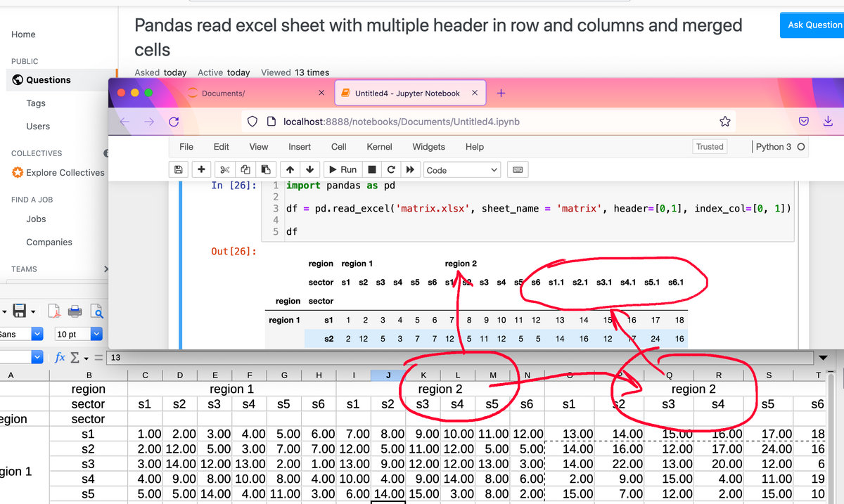
Task: Open the print preview magnifier page icon
Action: tap(96, 311)
